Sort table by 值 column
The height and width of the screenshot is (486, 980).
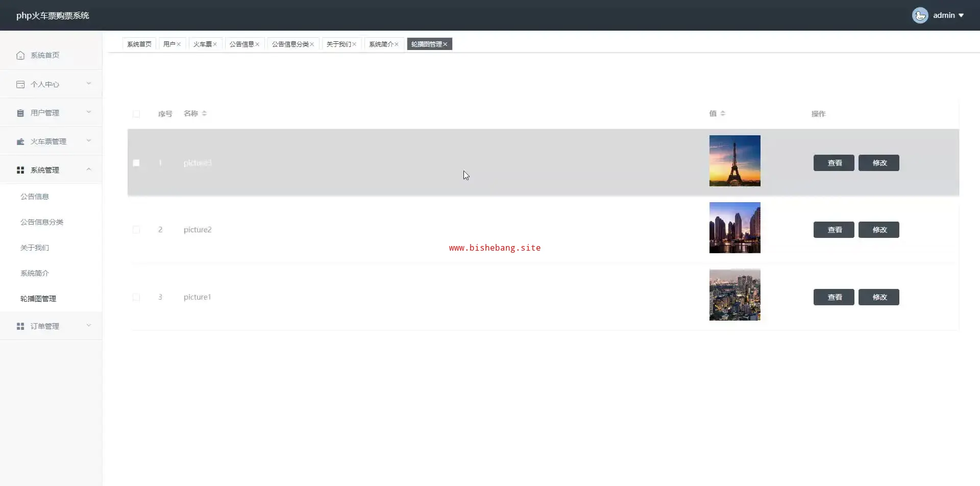click(x=723, y=113)
